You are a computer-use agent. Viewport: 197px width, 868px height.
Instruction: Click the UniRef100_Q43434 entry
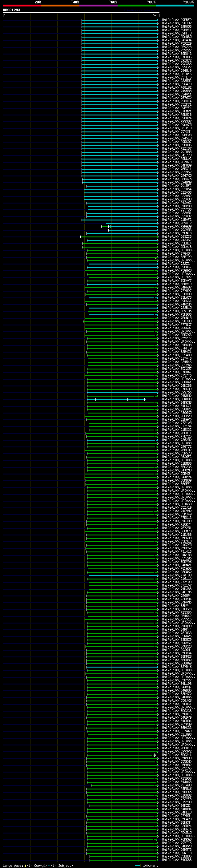click(177, 40)
